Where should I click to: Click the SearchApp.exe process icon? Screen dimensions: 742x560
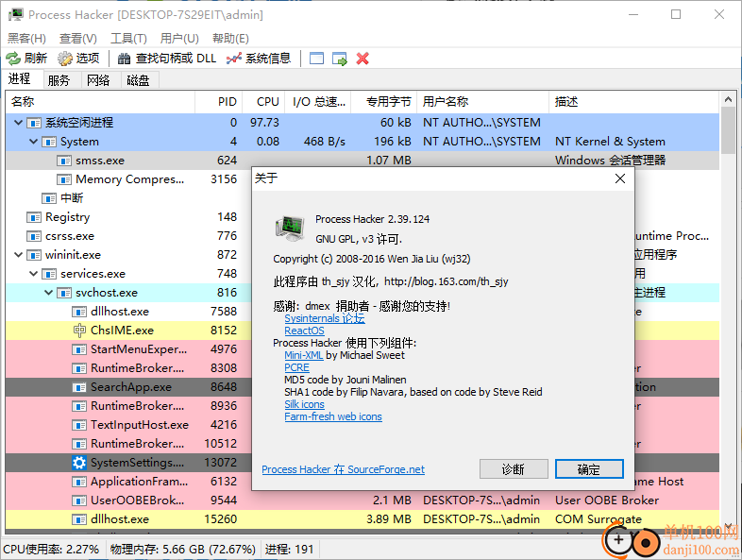[x=79, y=387]
